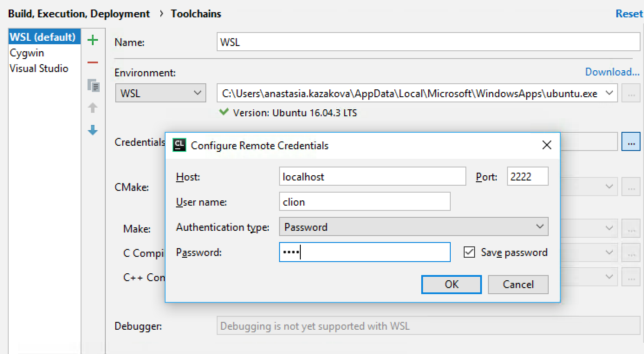Image resolution: width=644 pixels, height=354 pixels.
Task: Add a new toolchain with plus icon
Action: tap(93, 40)
